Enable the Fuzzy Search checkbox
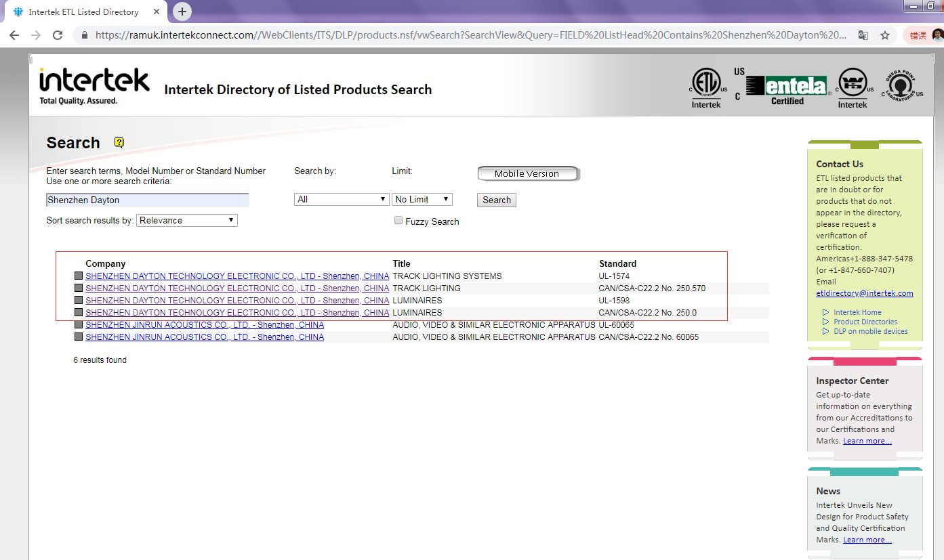The height and width of the screenshot is (560, 944). tap(398, 220)
